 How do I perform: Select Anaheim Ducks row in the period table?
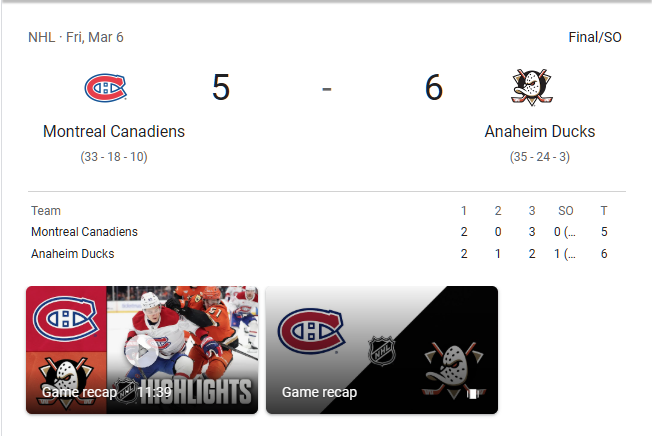click(73, 254)
